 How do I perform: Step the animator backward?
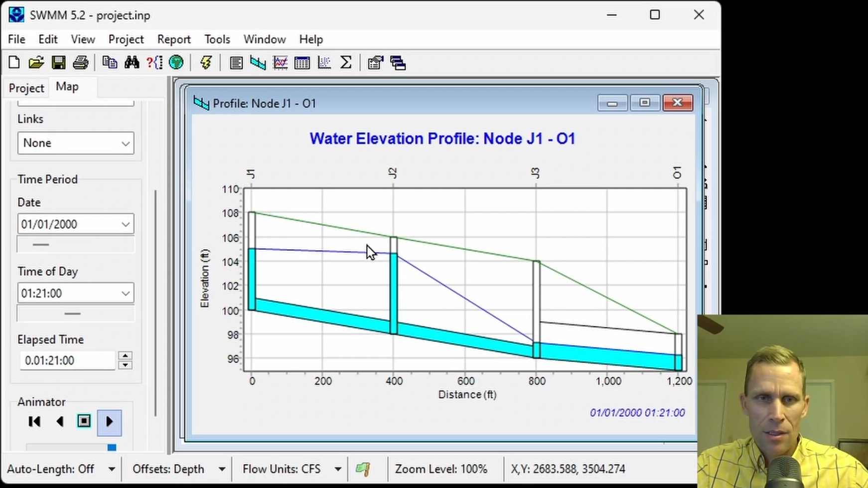coord(60,422)
